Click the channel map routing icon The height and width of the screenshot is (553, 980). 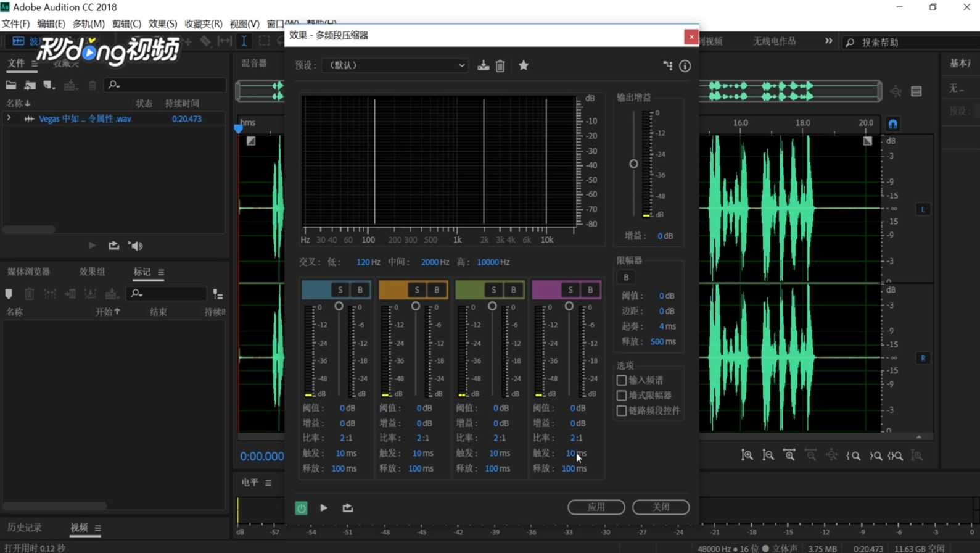tap(668, 65)
